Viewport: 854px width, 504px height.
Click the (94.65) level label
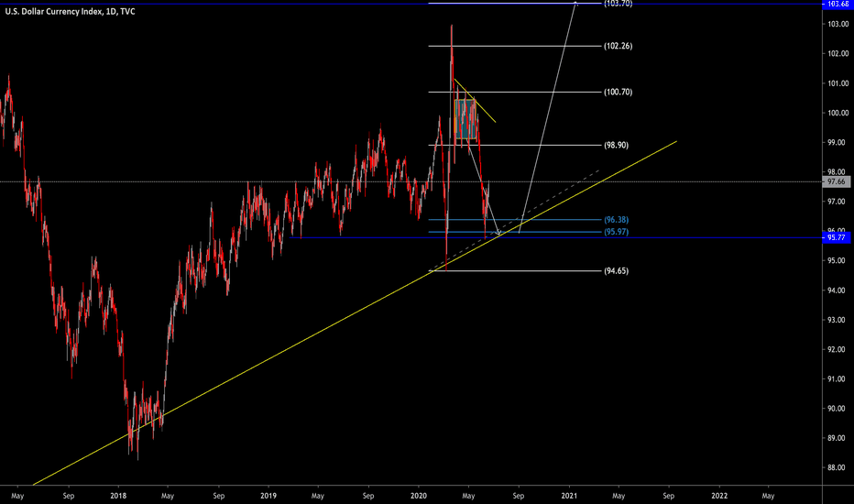point(616,271)
